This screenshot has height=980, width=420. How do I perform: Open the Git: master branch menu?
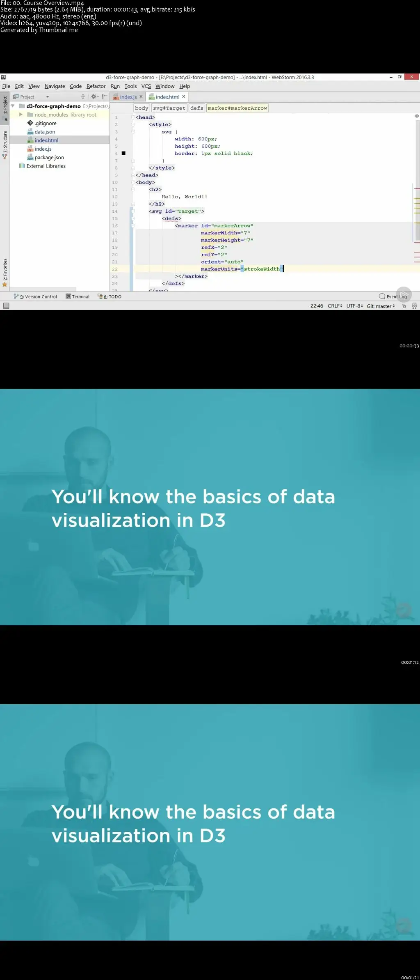click(x=381, y=306)
